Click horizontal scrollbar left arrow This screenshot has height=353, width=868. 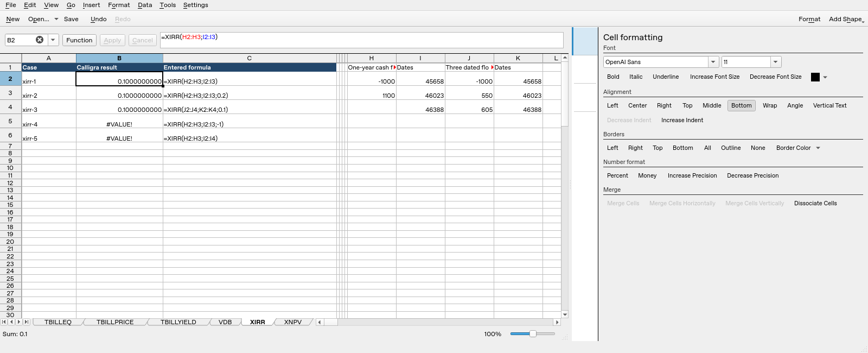pyautogui.click(x=320, y=322)
